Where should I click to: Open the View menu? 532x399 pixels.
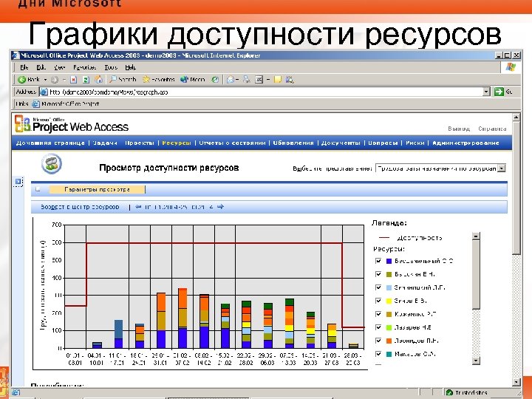pyautogui.click(x=60, y=67)
